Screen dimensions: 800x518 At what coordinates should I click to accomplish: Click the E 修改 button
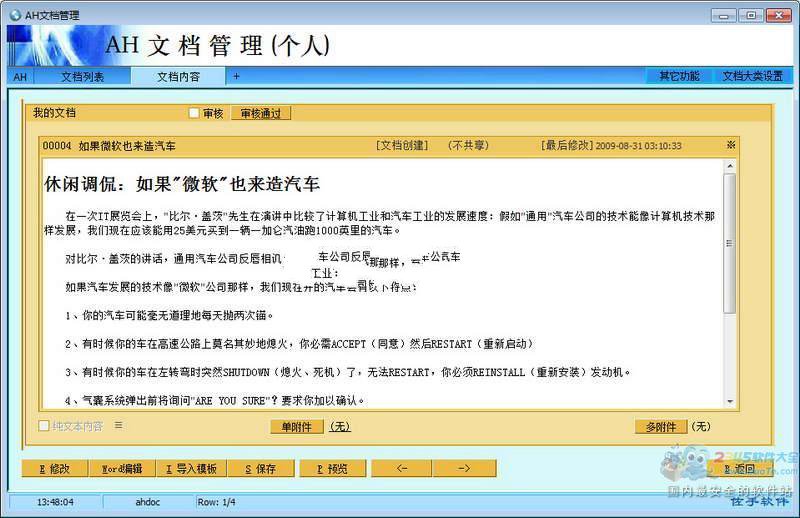[x=55, y=468]
